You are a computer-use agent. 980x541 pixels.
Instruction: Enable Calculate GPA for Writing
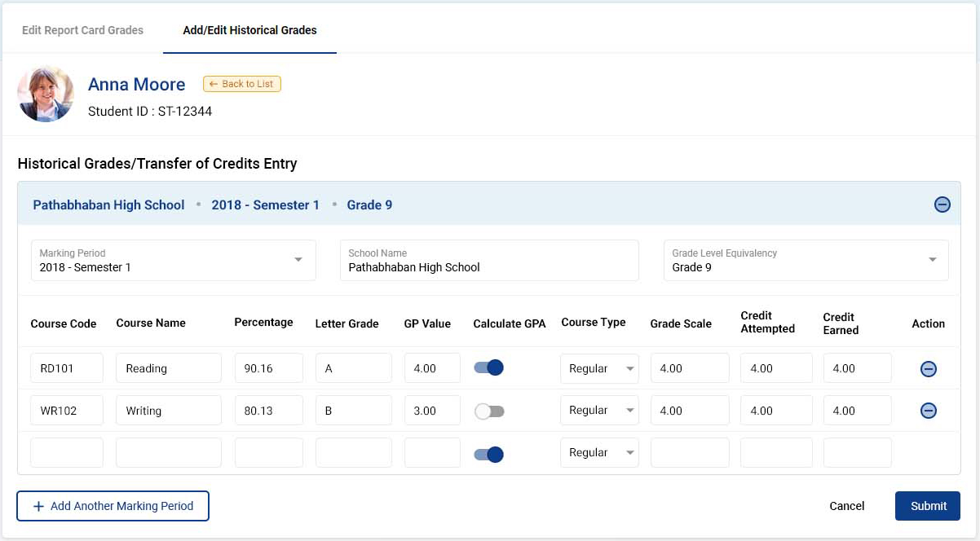[488, 411]
